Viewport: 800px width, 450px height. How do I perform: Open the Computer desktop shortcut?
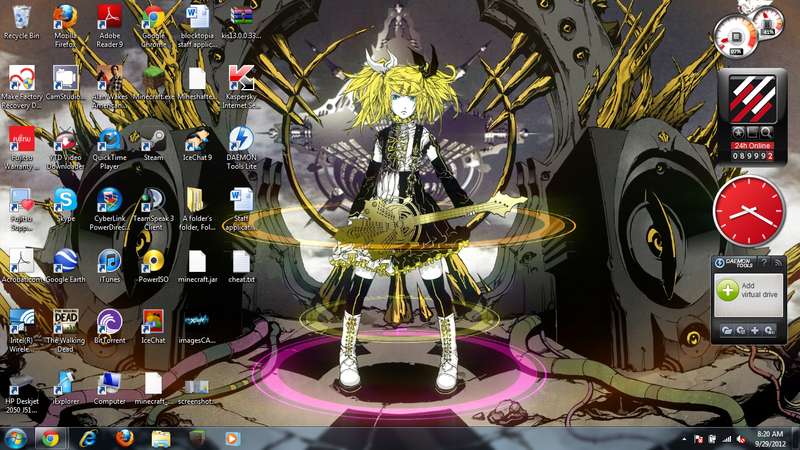coord(109,388)
